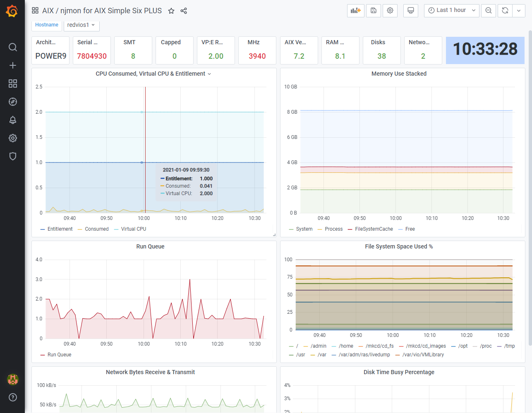This screenshot has height=413, width=532.
Task: Click the Run Queue panel title
Action: click(x=150, y=246)
